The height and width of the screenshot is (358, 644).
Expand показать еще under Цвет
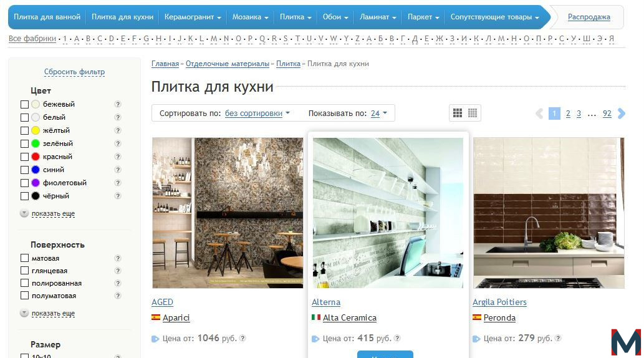click(x=53, y=214)
